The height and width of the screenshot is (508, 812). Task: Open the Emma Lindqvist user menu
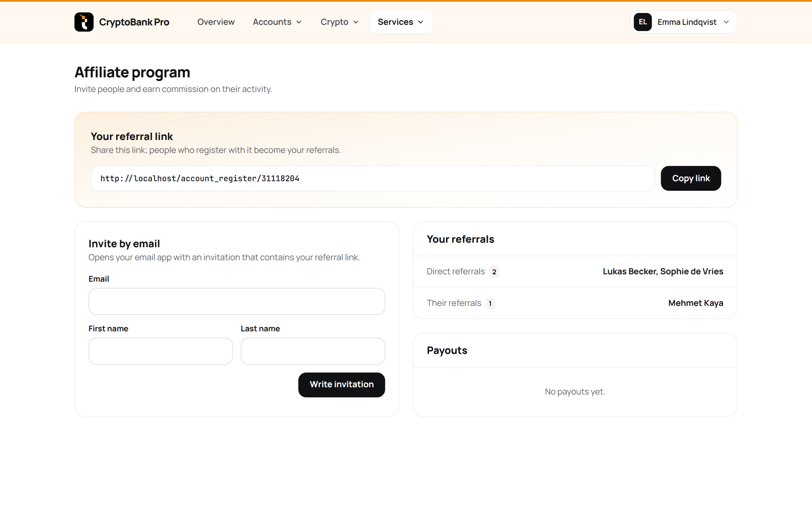(x=684, y=22)
